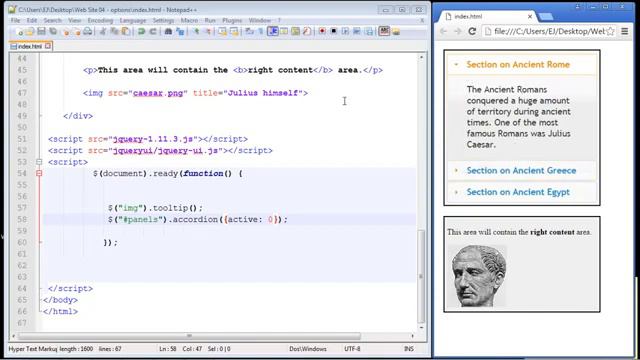Screen dimensions: 640x360
Task: Toggle synchronize horizontal scrolling icon
Action: (234, 31)
